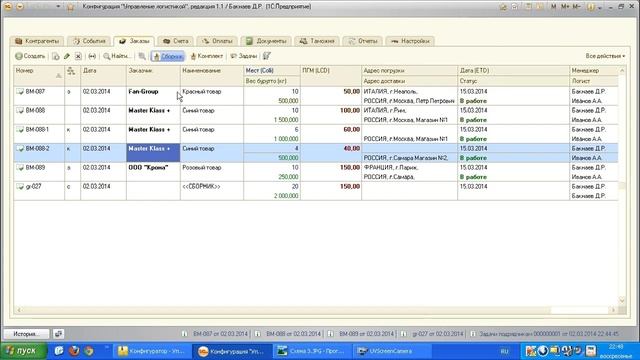
Task: Click the copy-order icon in toolbar
Action: 56,56
